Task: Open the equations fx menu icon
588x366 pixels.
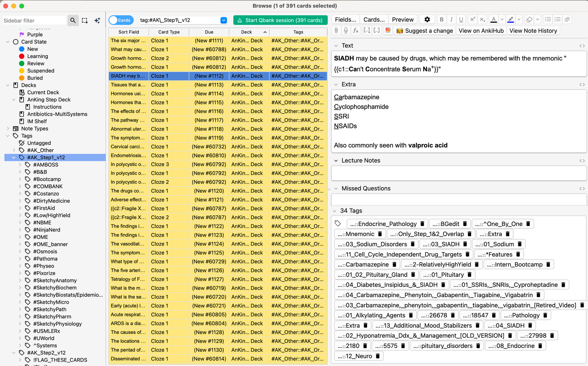Action: [x=356, y=30]
